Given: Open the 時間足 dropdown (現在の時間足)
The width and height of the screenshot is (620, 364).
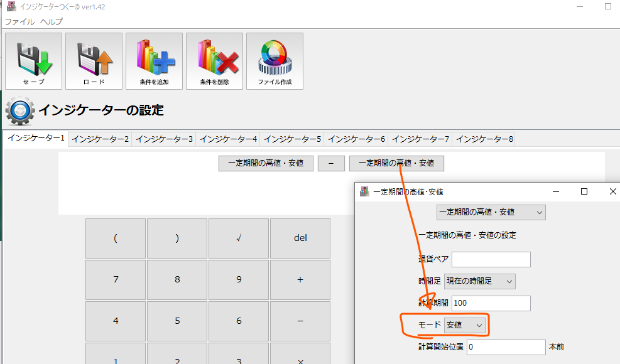Looking at the screenshot, I should [x=479, y=281].
